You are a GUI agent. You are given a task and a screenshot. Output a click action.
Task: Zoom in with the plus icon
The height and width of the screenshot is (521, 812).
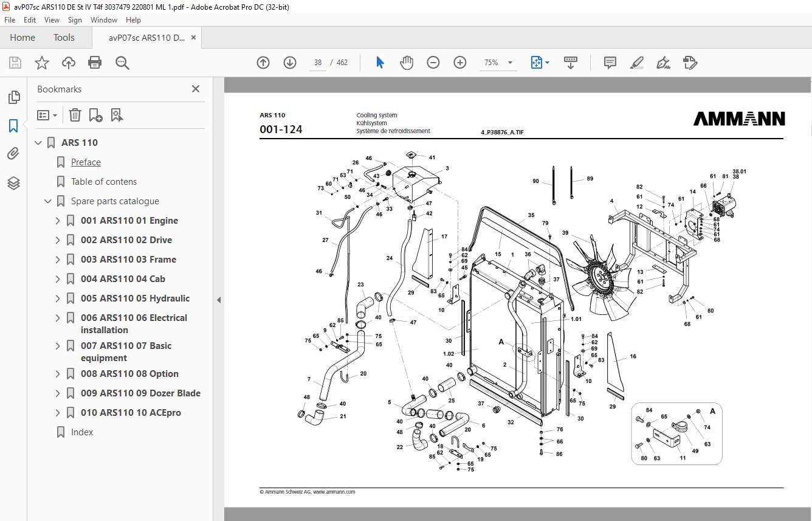pos(460,63)
